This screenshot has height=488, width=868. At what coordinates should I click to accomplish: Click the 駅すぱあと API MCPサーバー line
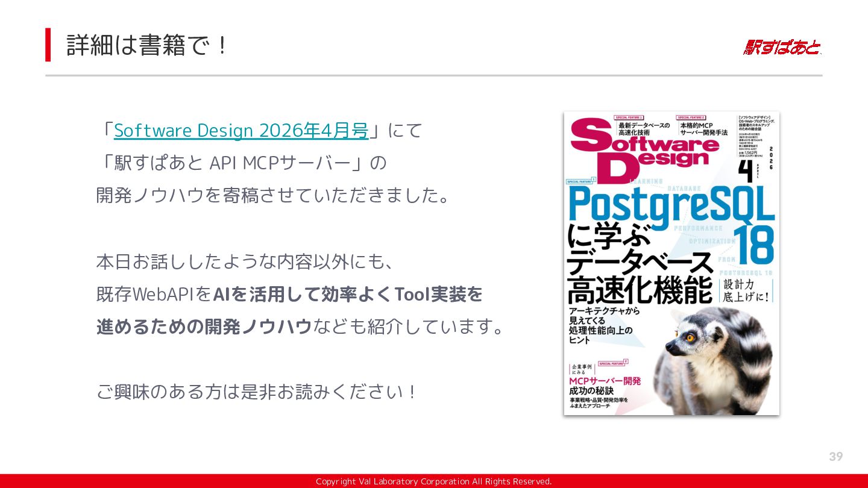(241, 163)
